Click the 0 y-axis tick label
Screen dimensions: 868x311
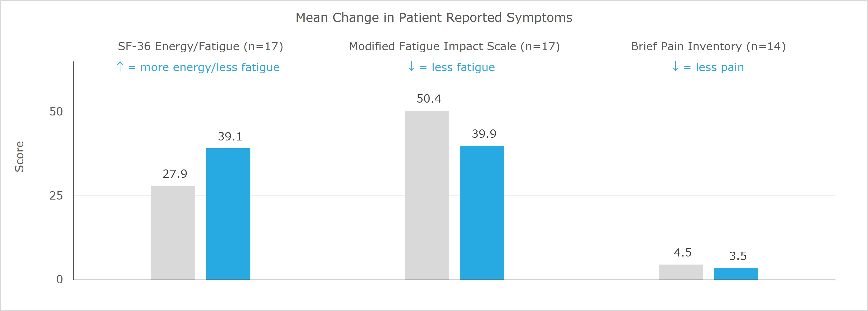[x=60, y=280]
